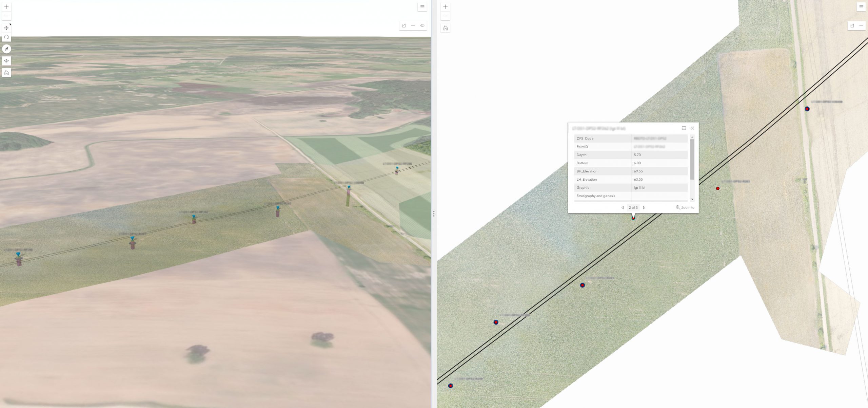Zoom in on the 3D scene view
The width and height of the screenshot is (868, 408).
click(6, 7)
